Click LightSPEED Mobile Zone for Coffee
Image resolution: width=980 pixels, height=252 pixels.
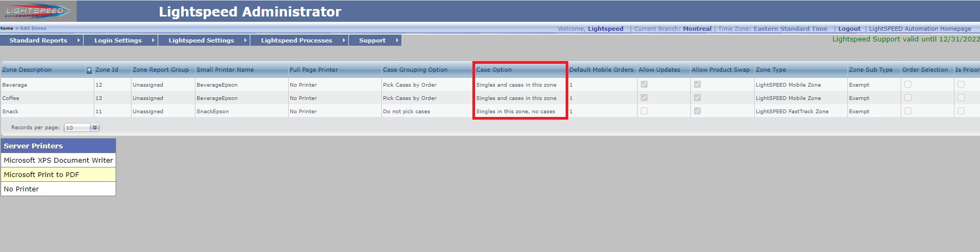point(788,98)
